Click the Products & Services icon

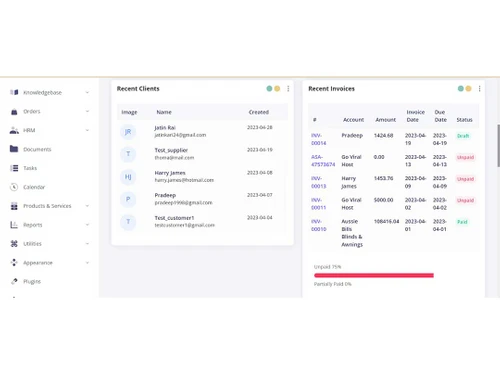coord(14,206)
